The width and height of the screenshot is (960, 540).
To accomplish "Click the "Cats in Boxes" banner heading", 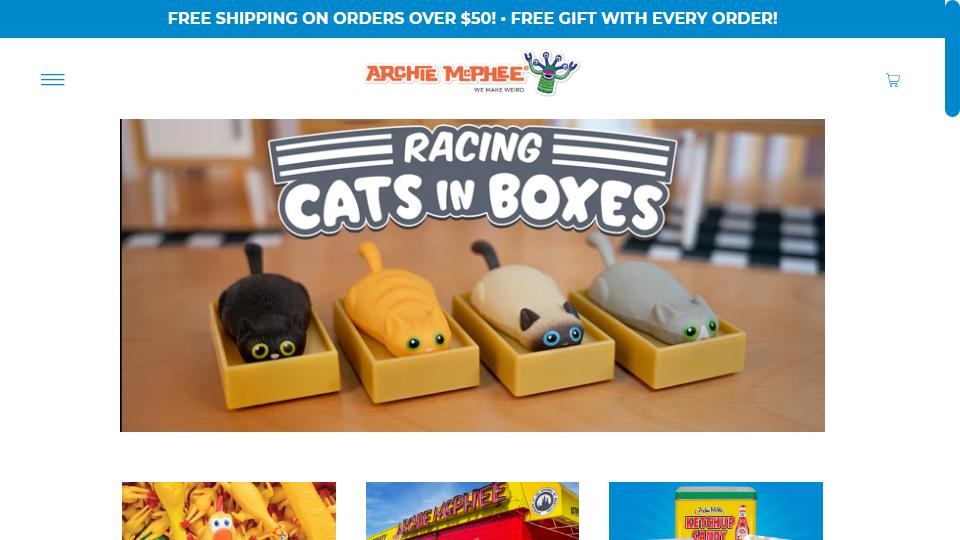I will (472, 203).
